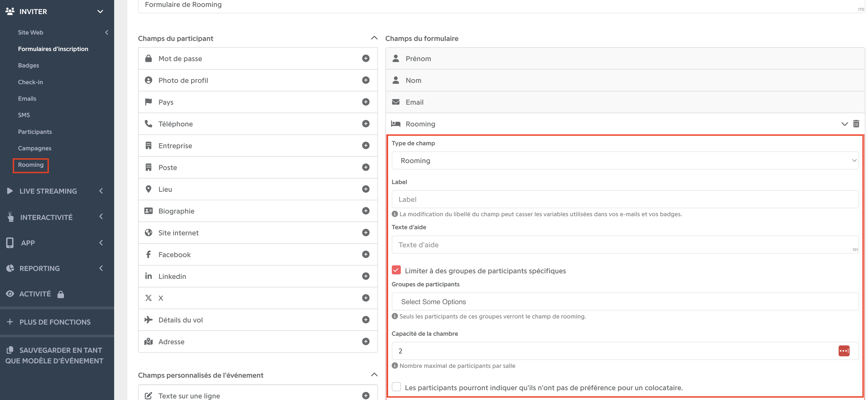
Task: Collapse Champs personnalisés de l'événement section
Action: tap(374, 375)
